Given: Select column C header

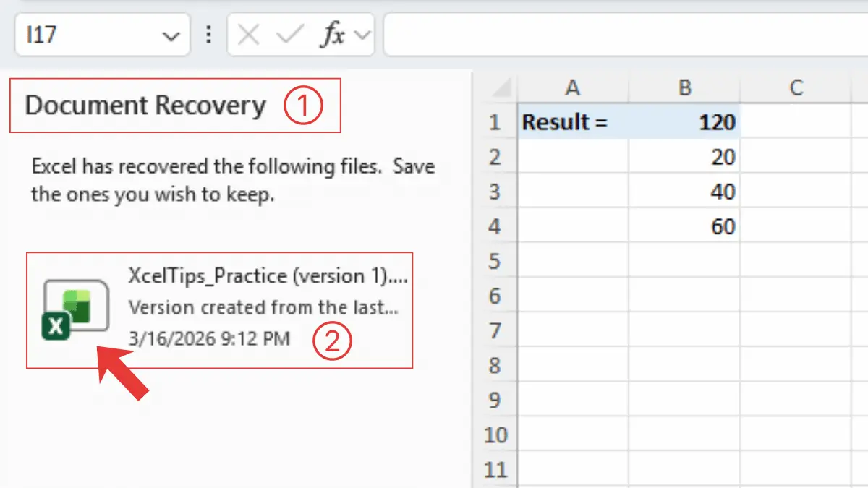Looking at the screenshot, I should tap(796, 87).
